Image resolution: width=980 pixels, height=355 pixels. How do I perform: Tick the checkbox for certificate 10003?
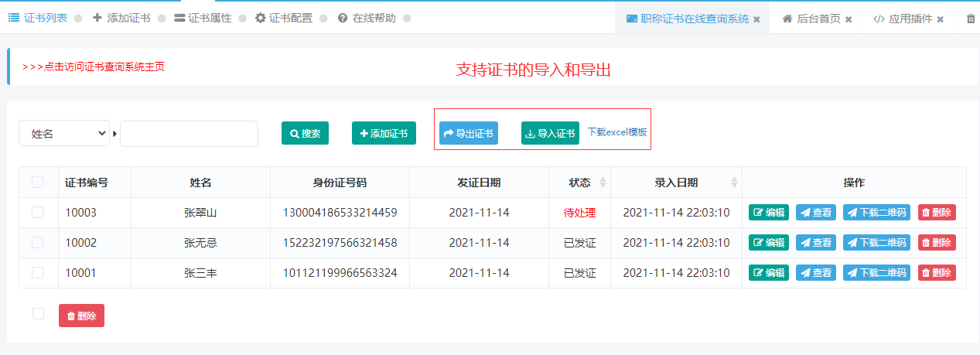tap(38, 212)
